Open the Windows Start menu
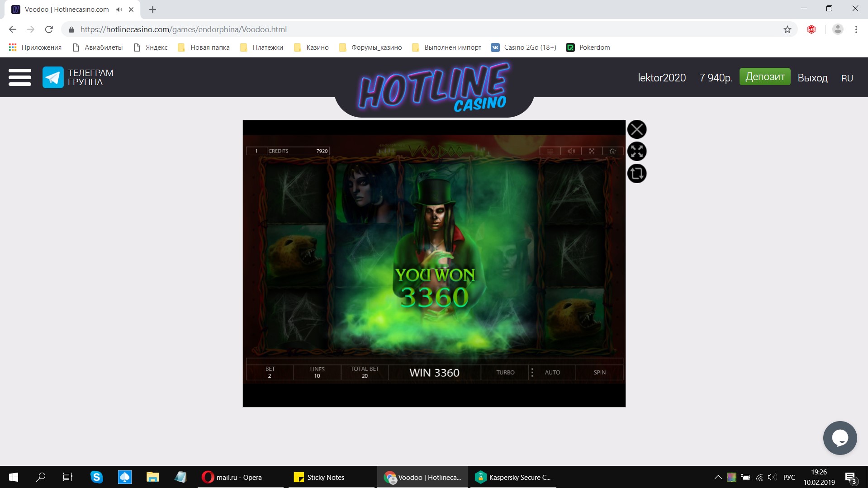This screenshot has width=868, height=488. point(14,477)
